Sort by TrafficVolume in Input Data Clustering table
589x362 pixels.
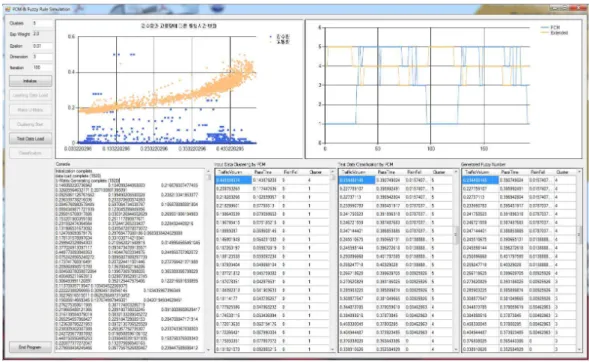point(233,172)
